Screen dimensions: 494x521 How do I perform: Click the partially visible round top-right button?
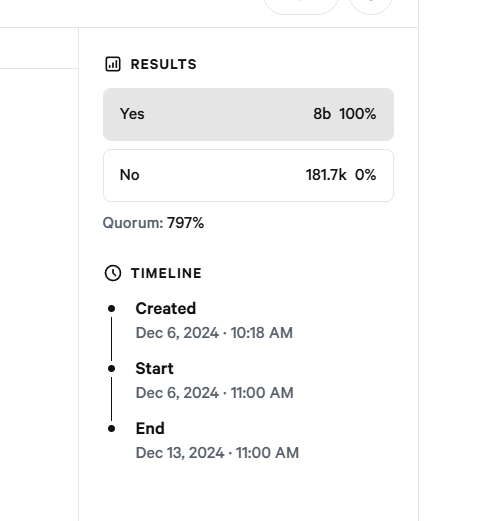(371, 6)
